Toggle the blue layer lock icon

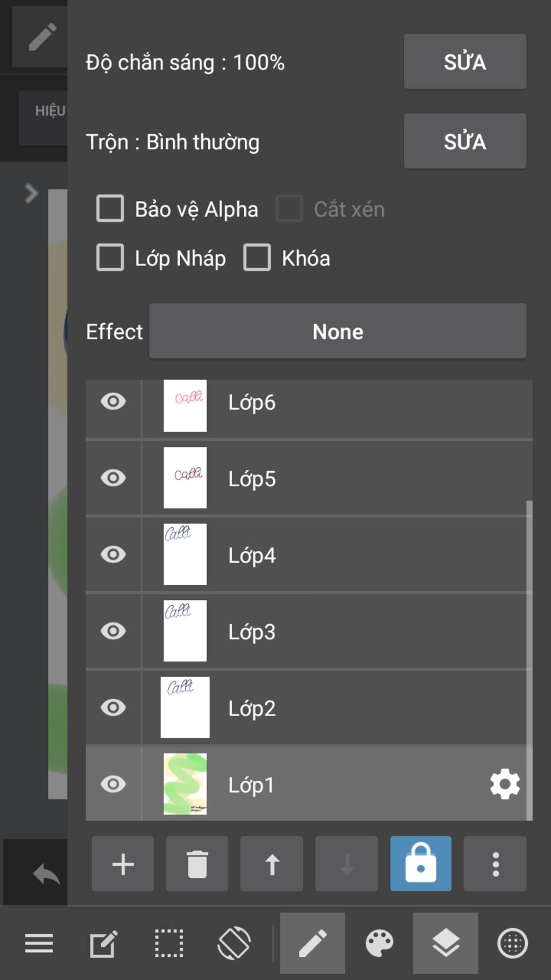[x=421, y=864]
